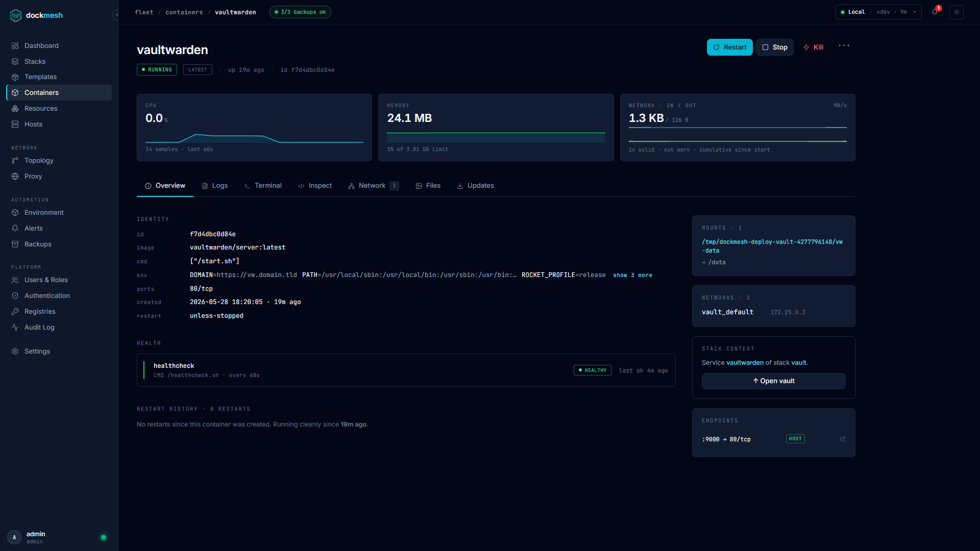980x551 pixels.
Task: Open Authentication settings page
Action: click(x=59, y=296)
